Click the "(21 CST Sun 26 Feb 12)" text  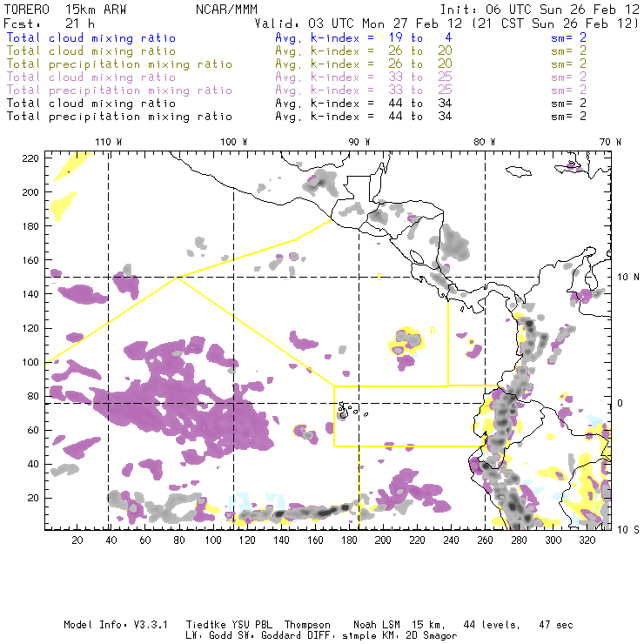[x=555, y=23]
